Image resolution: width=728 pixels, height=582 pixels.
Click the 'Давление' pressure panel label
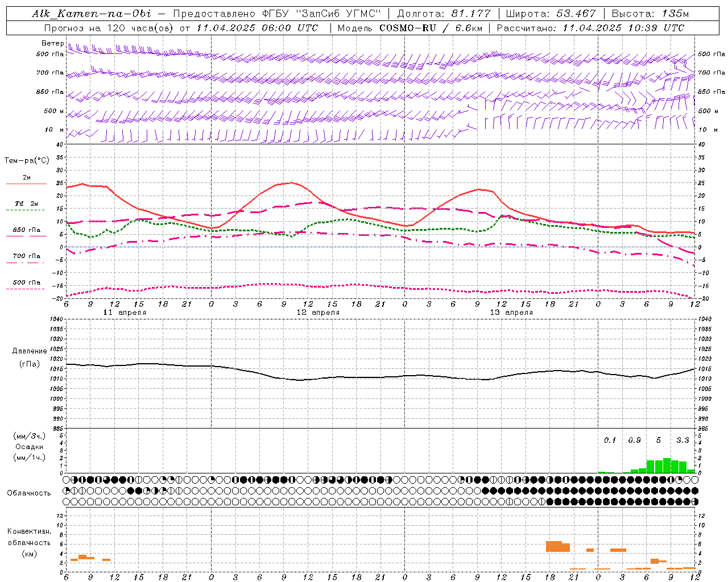click(x=30, y=351)
